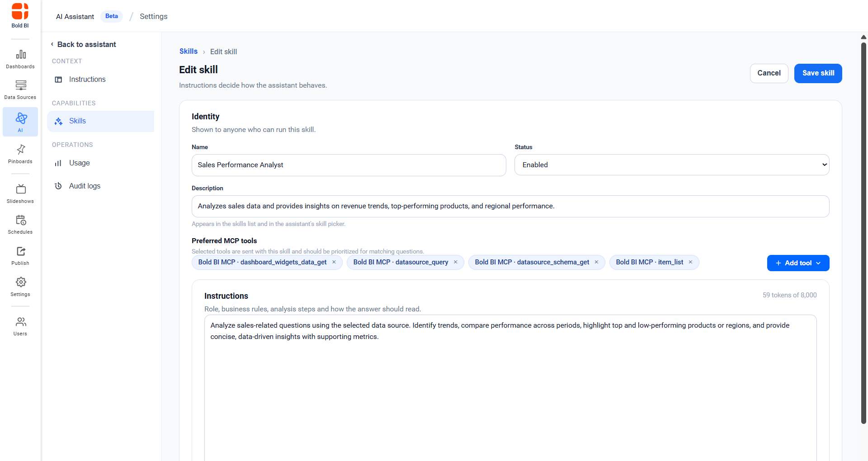868x461 pixels.
Task: Click the Save skill button
Action: click(x=818, y=73)
